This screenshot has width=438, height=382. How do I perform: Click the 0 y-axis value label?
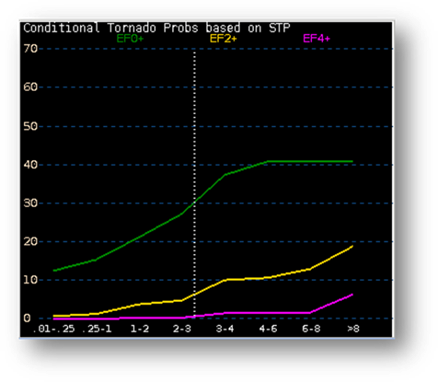pyautogui.click(x=27, y=318)
